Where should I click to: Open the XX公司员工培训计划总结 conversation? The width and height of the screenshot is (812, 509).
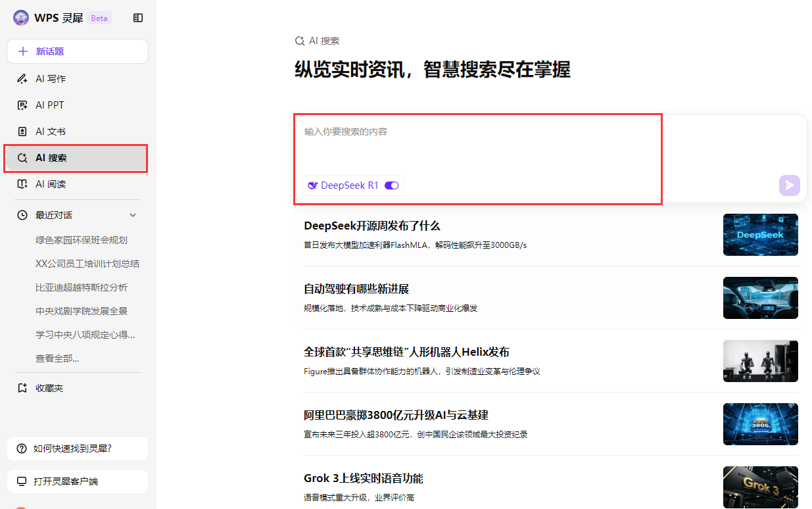87,264
